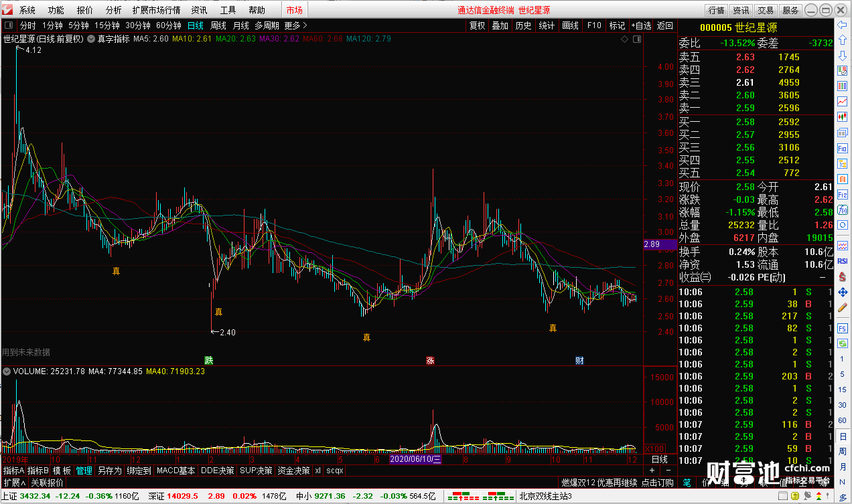Collapse the main chart indicator circle toggle

click(92, 39)
